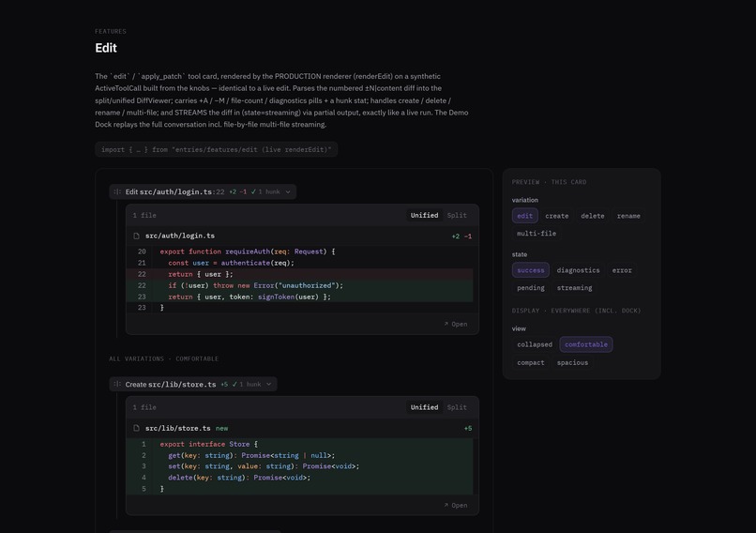756x533 pixels.
Task: Select the create variation pill
Action: tap(557, 216)
